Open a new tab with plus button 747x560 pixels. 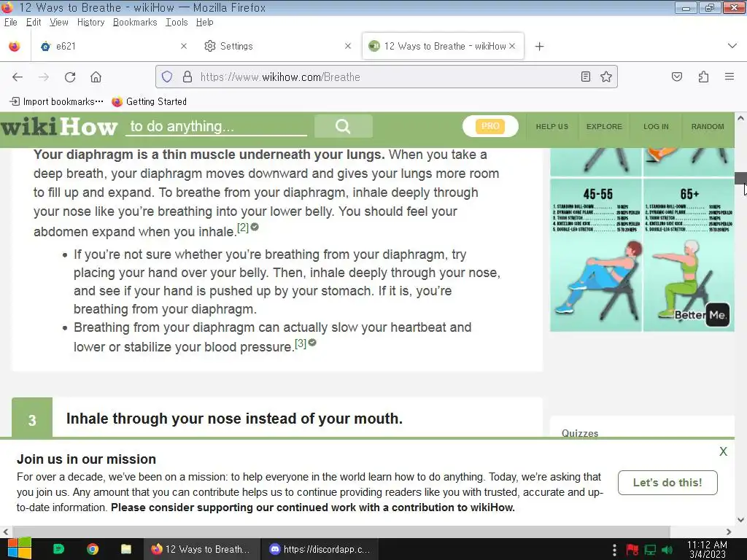point(539,46)
